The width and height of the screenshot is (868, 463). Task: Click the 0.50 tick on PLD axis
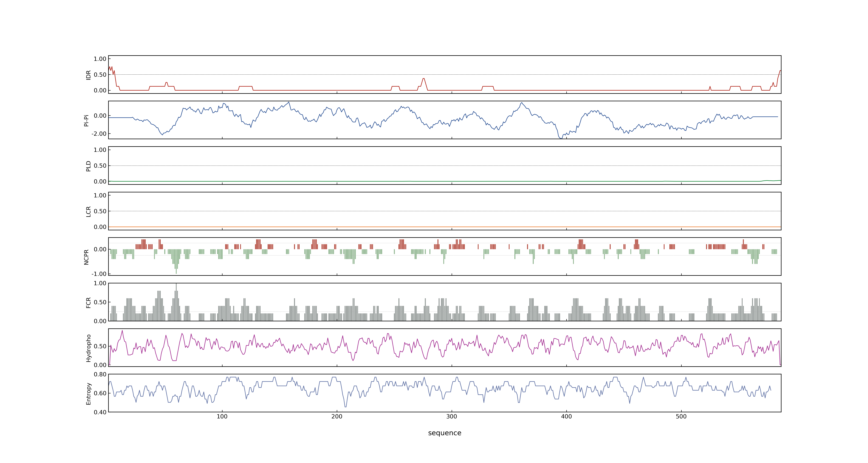[x=100, y=166]
